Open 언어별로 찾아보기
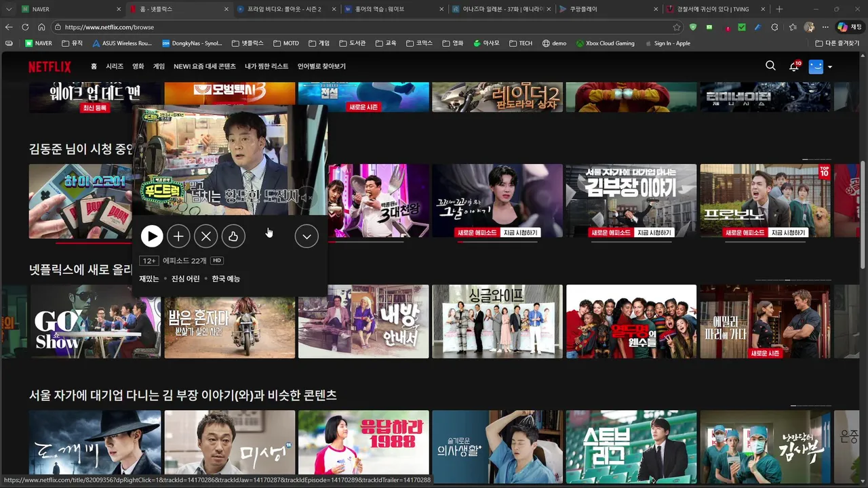This screenshot has height=488, width=868. coord(321,66)
